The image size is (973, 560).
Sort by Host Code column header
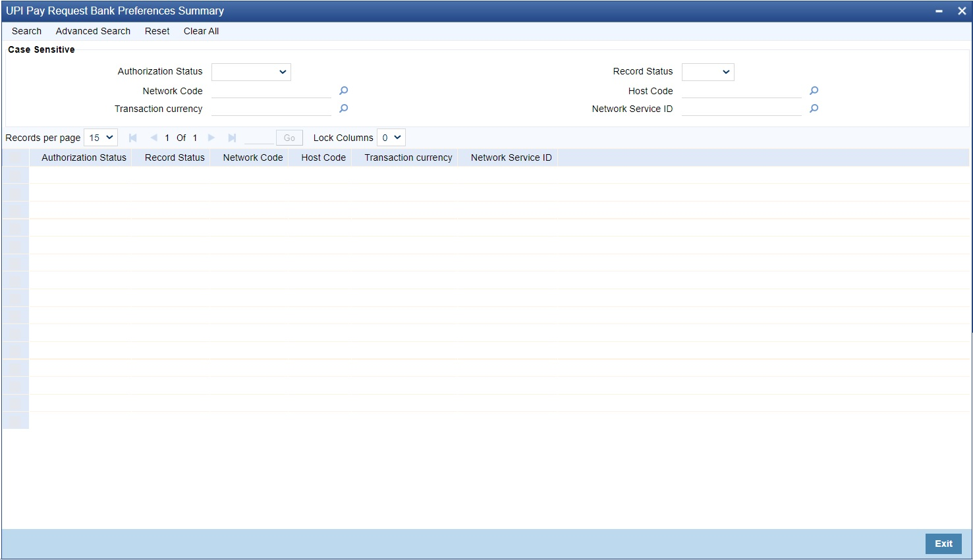point(323,157)
